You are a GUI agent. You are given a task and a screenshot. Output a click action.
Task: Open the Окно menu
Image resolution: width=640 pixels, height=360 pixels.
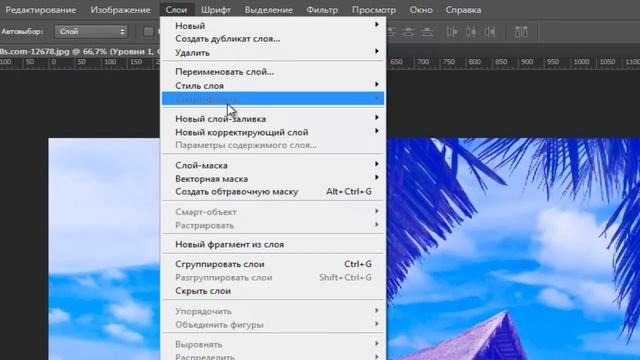tap(421, 10)
